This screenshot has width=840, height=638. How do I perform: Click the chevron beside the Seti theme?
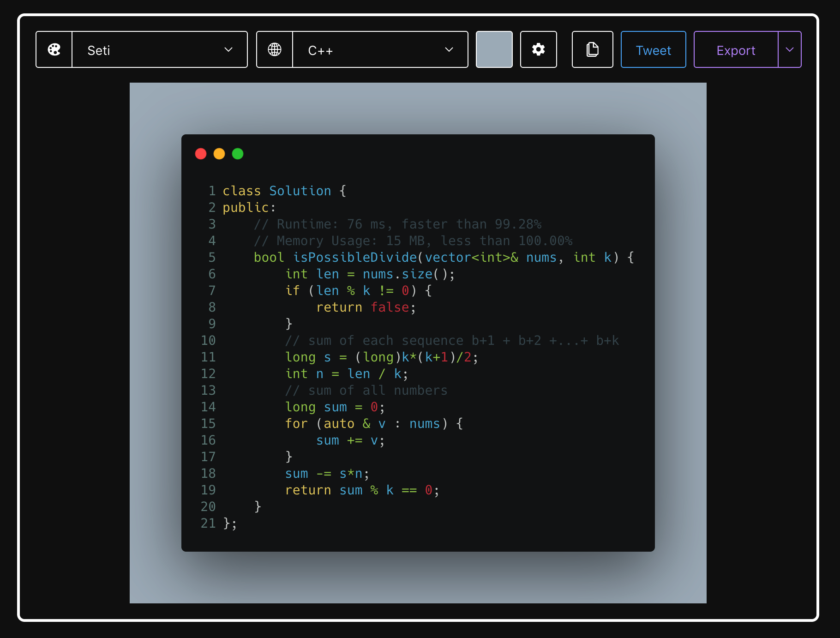(228, 50)
